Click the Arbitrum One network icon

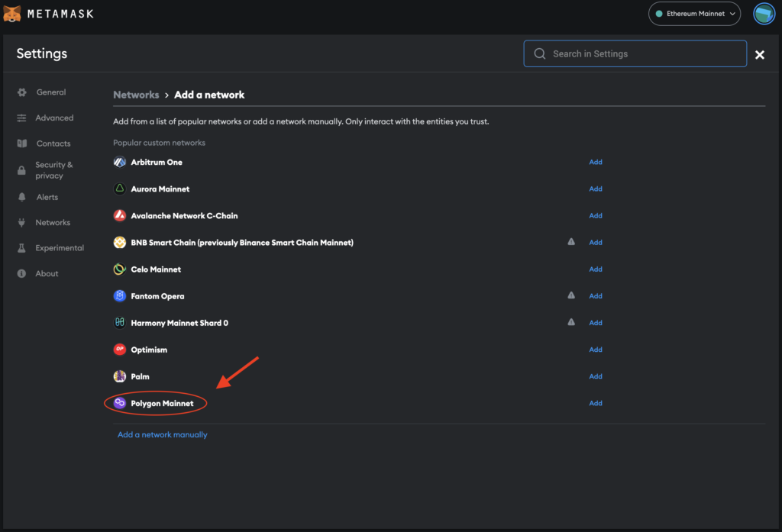click(120, 163)
